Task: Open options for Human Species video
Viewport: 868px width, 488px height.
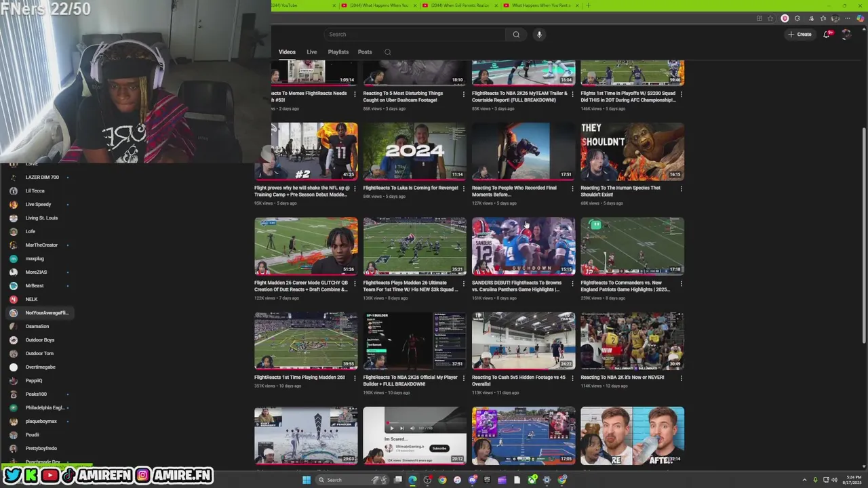Action: tap(681, 189)
